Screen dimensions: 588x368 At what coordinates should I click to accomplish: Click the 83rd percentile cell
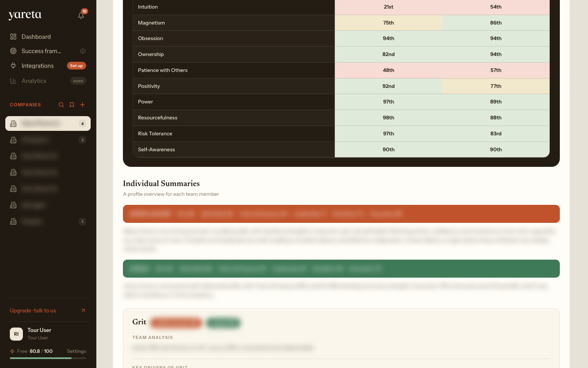coord(496,134)
